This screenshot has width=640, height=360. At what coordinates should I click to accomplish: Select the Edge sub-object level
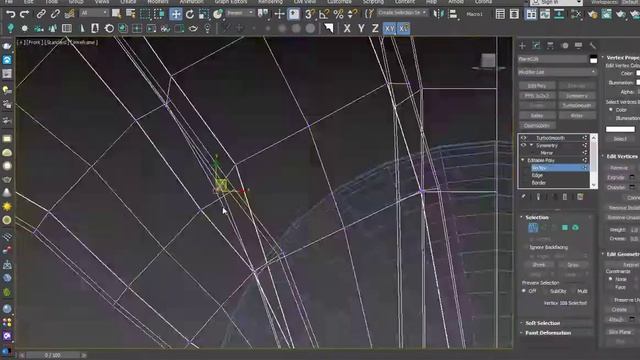(x=538, y=175)
